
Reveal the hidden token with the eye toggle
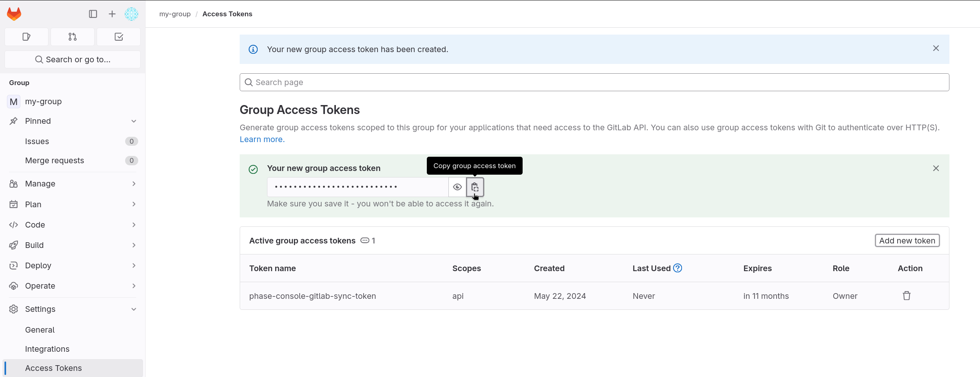click(x=457, y=187)
